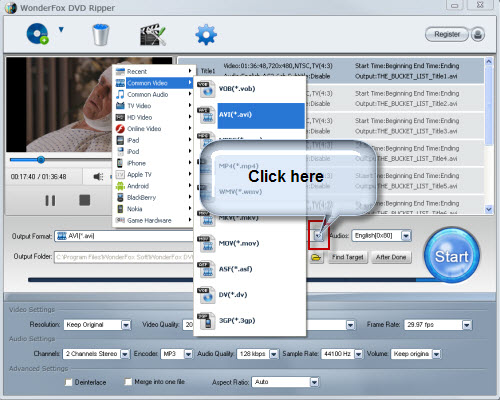This screenshot has width=500, height=400.
Task: Click the Register button
Action: (x=447, y=34)
